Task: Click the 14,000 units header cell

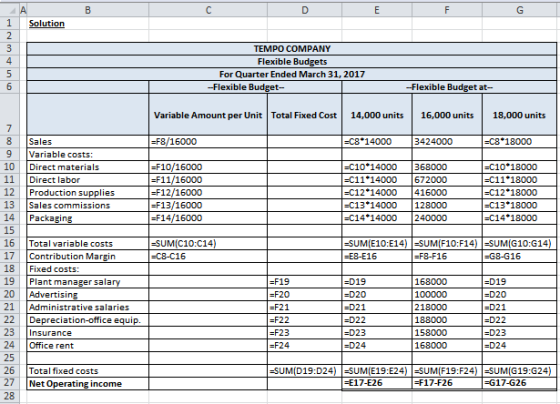Action: pos(377,115)
